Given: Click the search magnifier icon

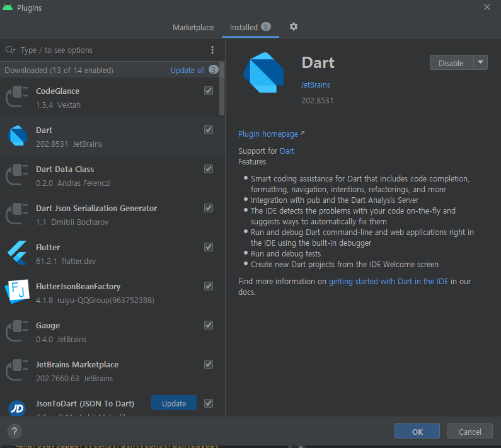Looking at the screenshot, I should (10, 50).
